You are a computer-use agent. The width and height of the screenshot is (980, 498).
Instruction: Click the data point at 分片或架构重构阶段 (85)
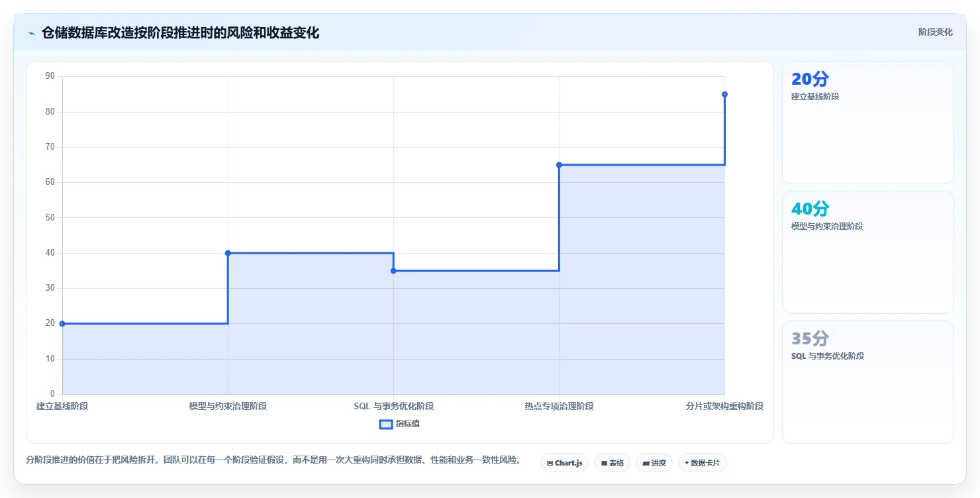pyautogui.click(x=724, y=94)
